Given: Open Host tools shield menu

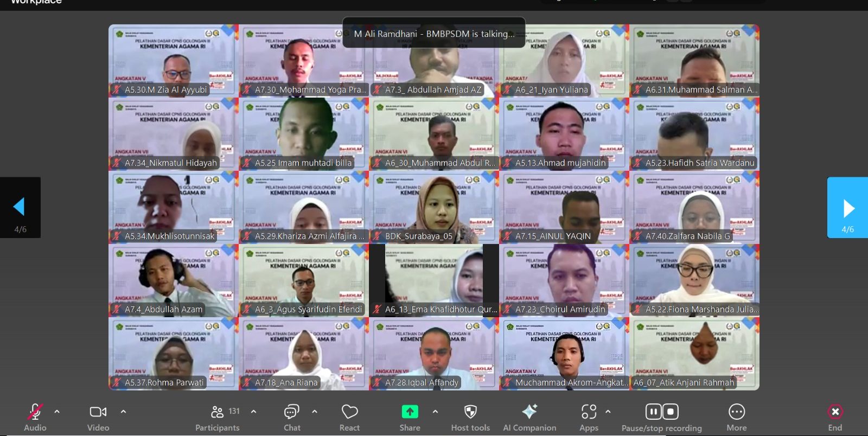Looking at the screenshot, I should [470, 413].
